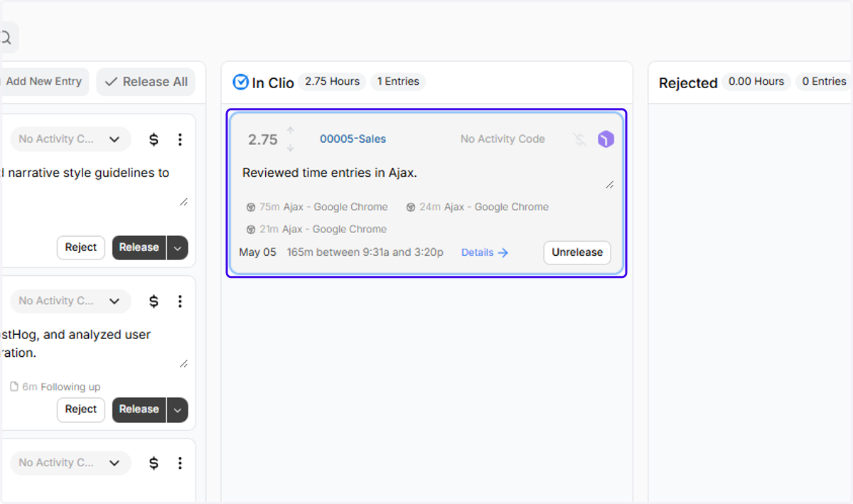Open third card's No Activity Code dropdown

[x=70, y=463]
